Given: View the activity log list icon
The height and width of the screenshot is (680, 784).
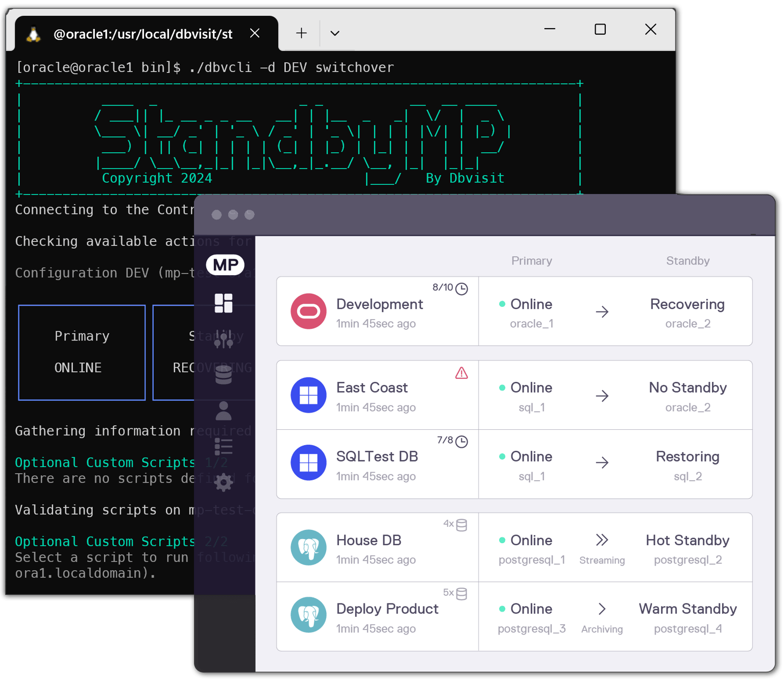Looking at the screenshot, I should [x=224, y=446].
